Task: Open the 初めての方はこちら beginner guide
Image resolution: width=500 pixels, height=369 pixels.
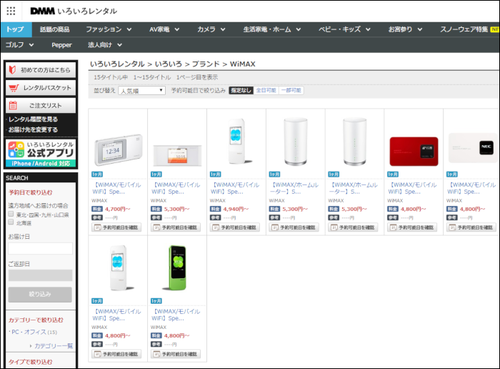Action: 41,70
